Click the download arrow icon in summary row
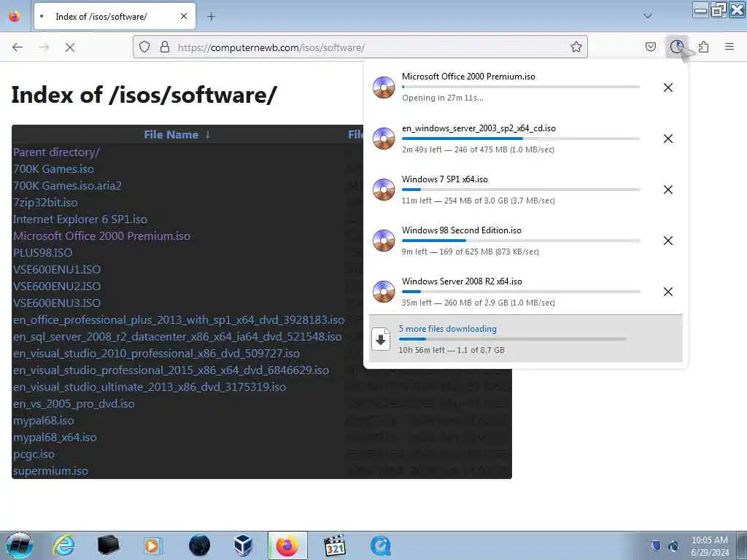Image resolution: width=747 pixels, height=560 pixels. click(x=381, y=339)
